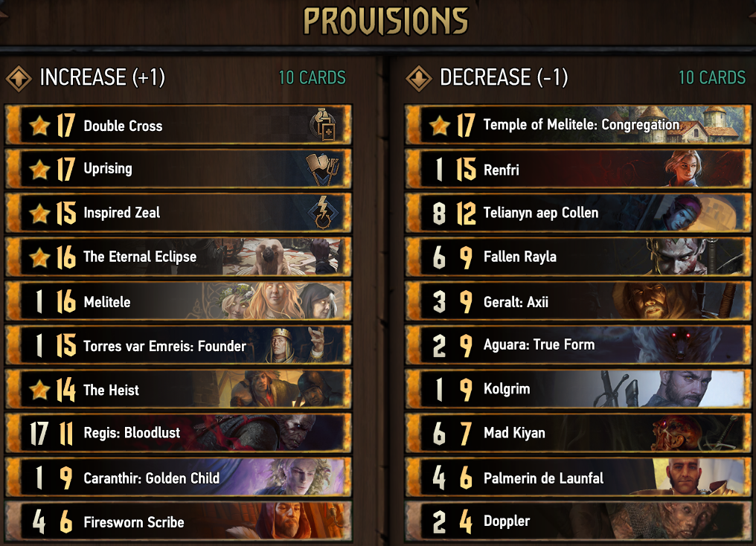Viewport: 756px width, 546px height.
Task: Open the Firesworn Scribe card
Action: pos(179,521)
